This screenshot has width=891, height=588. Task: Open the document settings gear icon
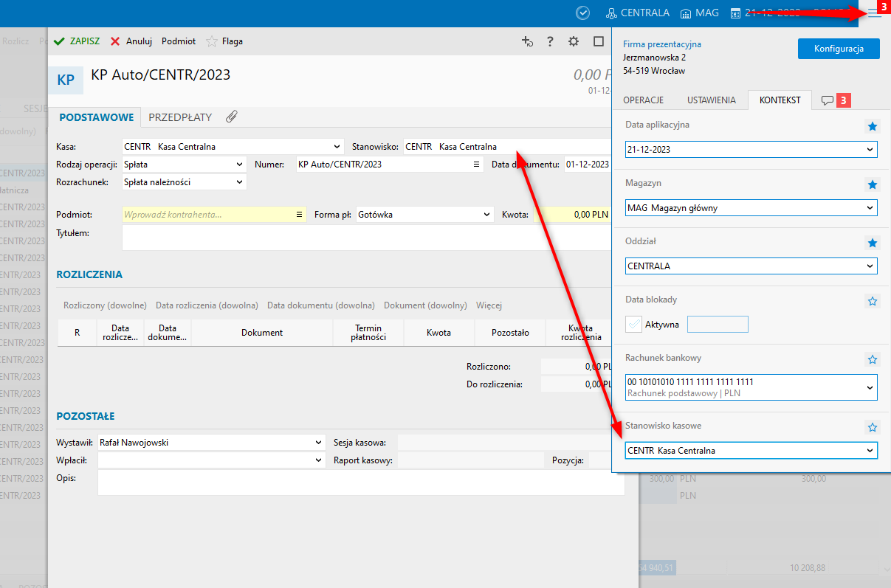(574, 41)
